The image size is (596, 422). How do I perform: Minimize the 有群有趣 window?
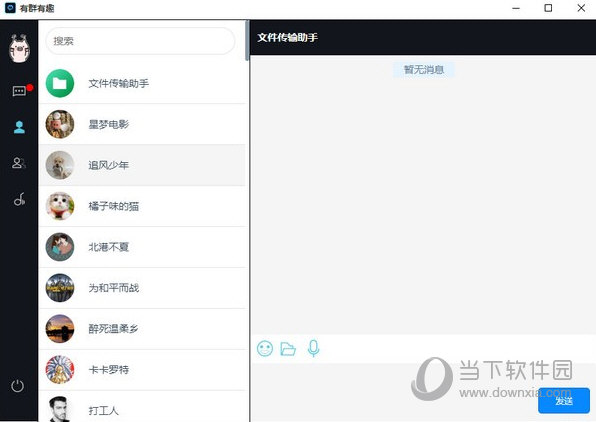click(x=516, y=8)
